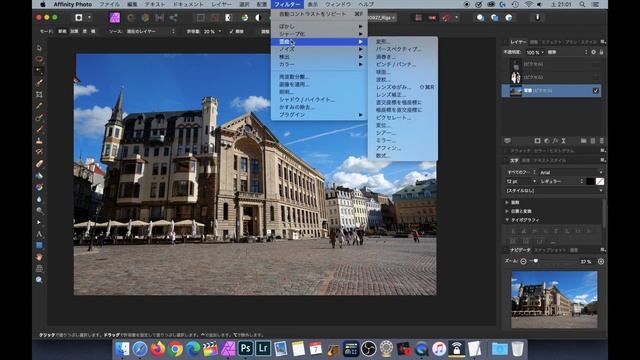Switch to Develop Persona icon
640x360 pixels.
(145, 18)
